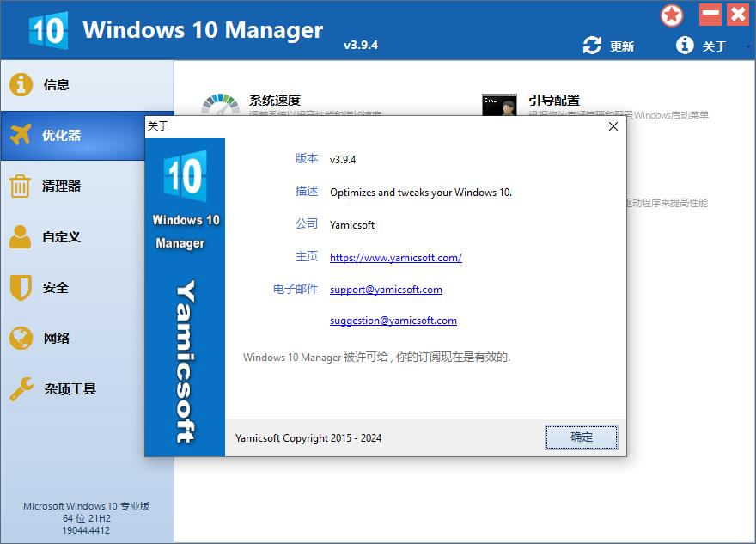Minimize the Windows 10 Manager window

710,15
